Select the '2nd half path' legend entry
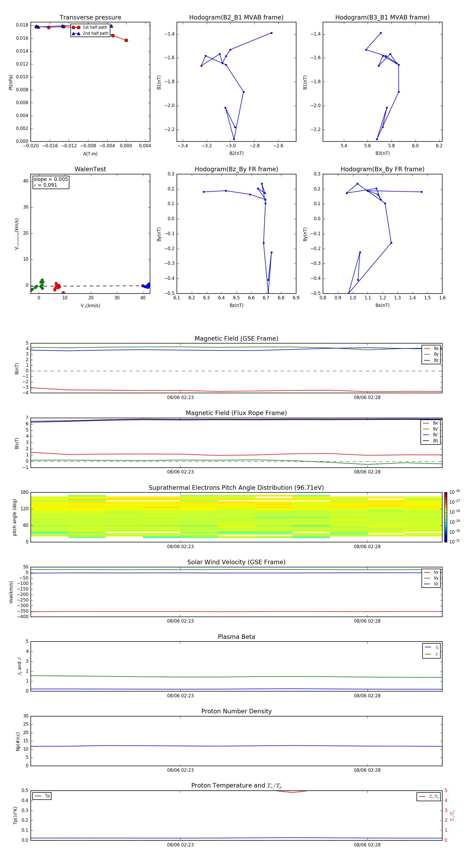This screenshot has height=868, width=473. coord(90,33)
